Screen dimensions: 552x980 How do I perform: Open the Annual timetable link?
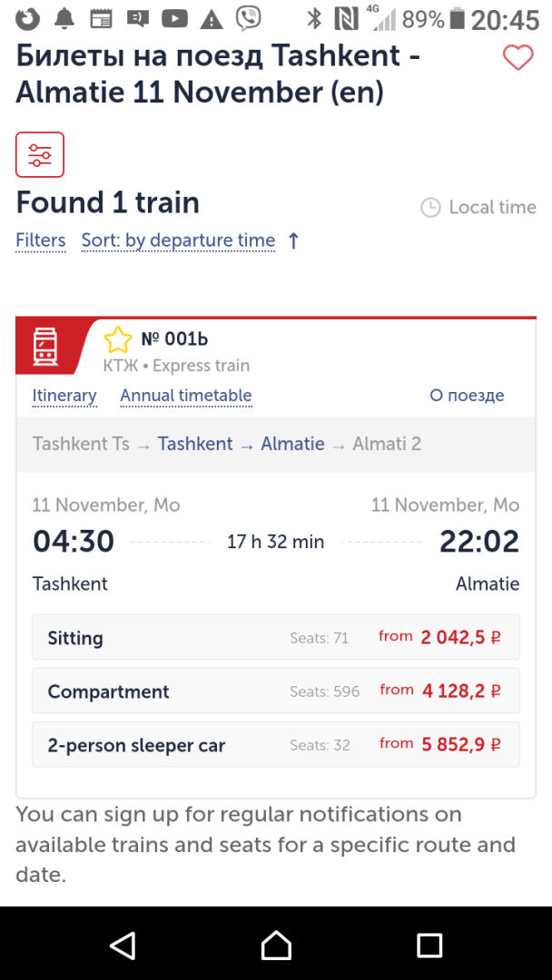186,396
